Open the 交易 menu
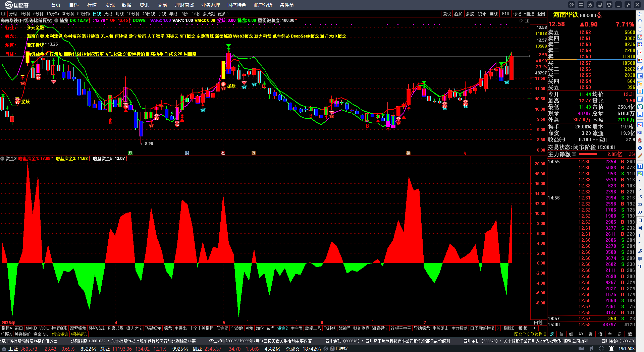This screenshot has height=352, width=644. tap(162, 5)
